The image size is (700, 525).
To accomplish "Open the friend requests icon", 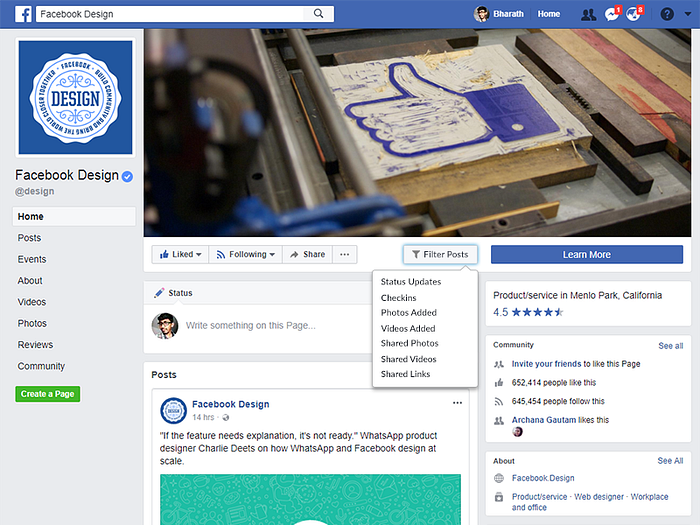I will [x=588, y=15].
